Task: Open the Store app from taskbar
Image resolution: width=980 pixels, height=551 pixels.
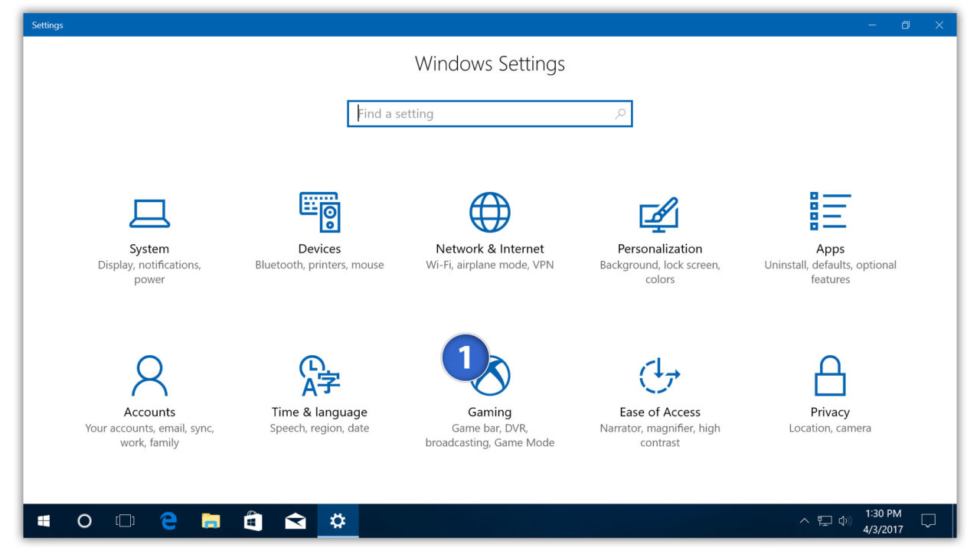Action: 253,521
